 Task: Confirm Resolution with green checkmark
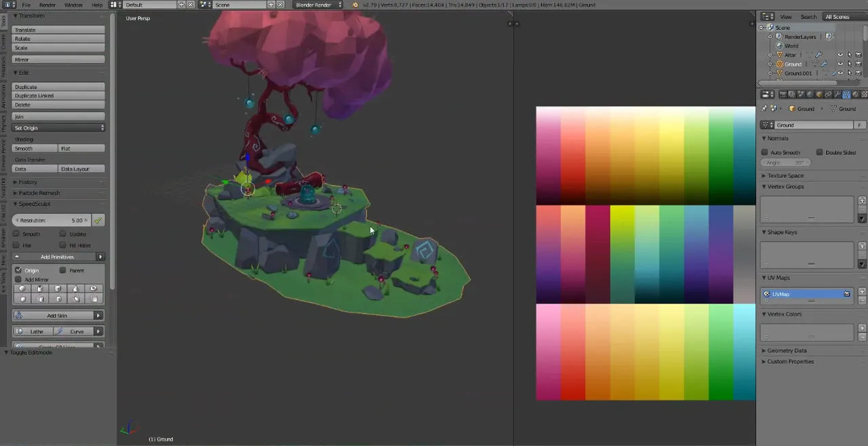(x=98, y=220)
